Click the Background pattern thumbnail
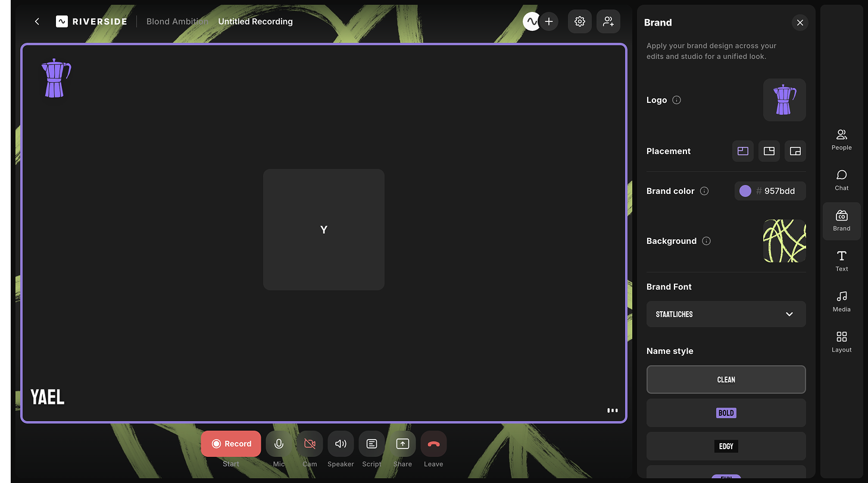This screenshot has height=483, width=868. tap(784, 241)
